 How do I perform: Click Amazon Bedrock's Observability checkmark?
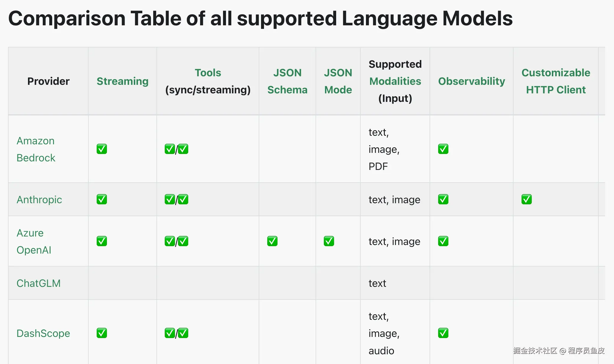[443, 149]
